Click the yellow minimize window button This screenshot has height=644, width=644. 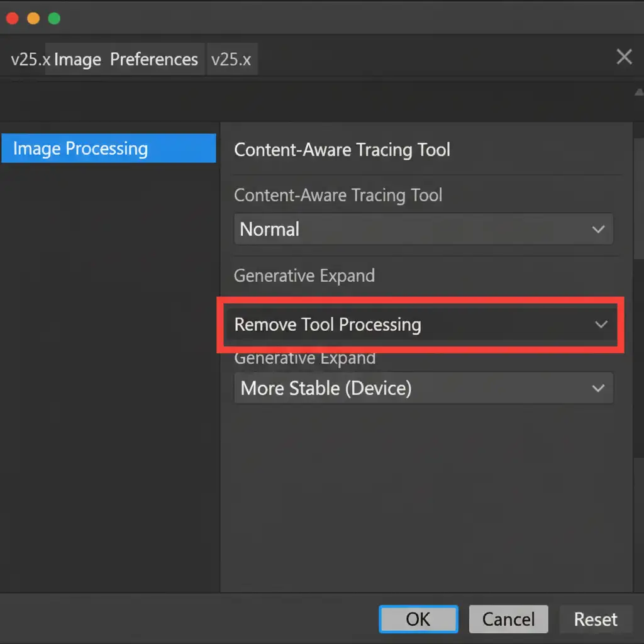(33, 18)
